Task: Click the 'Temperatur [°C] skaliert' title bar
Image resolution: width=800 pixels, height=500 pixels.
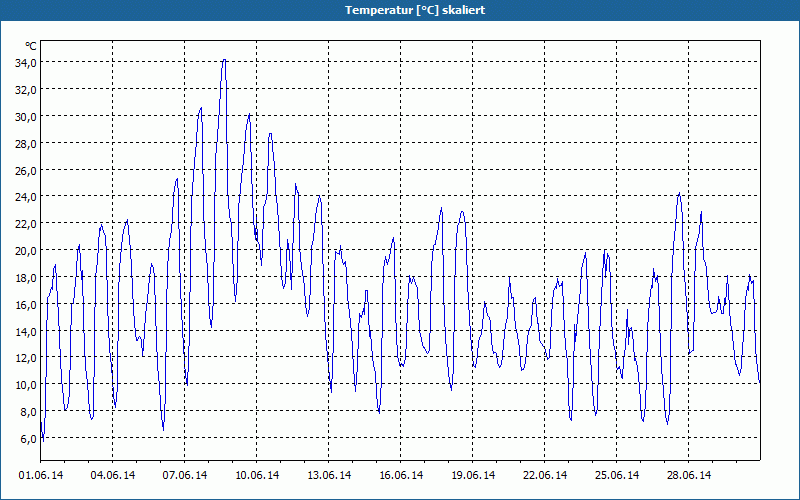Action: tap(400, 10)
